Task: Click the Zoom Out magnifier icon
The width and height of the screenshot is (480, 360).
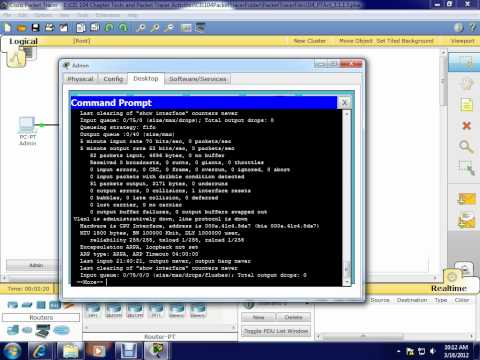Action: pos(169,28)
